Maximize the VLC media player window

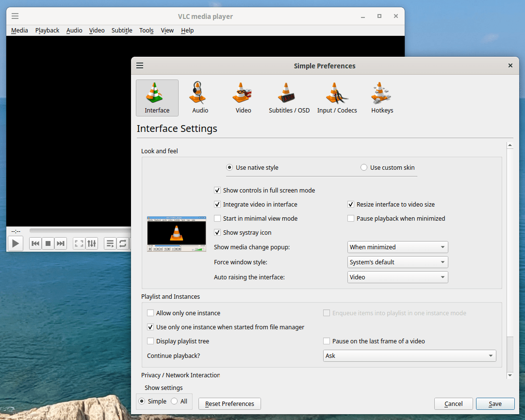coord(379,16)
